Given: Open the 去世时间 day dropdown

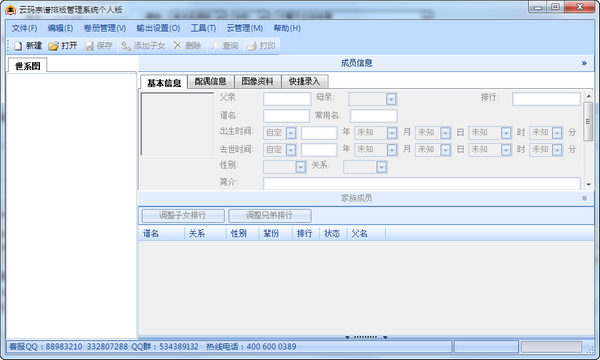Looking at the screenshot, I should point(445,150).
